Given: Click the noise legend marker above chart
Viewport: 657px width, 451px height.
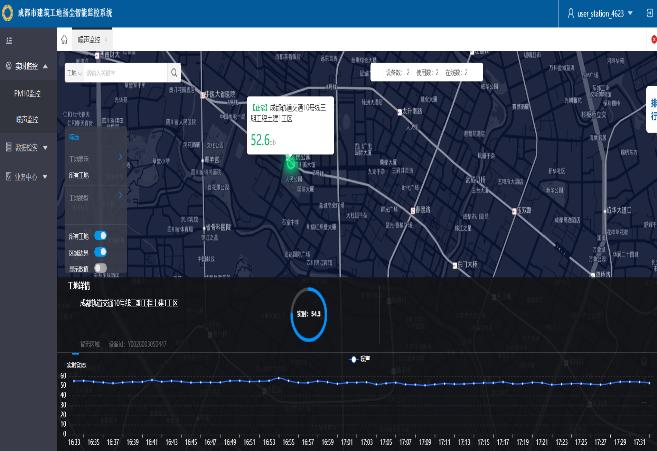Looking at the screenshot, I should tap(354, 359).
